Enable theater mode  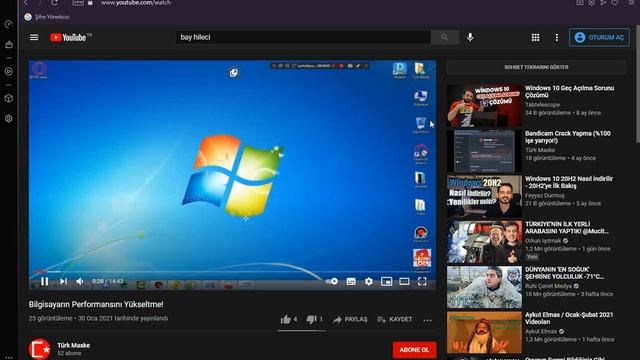(404, 281)
